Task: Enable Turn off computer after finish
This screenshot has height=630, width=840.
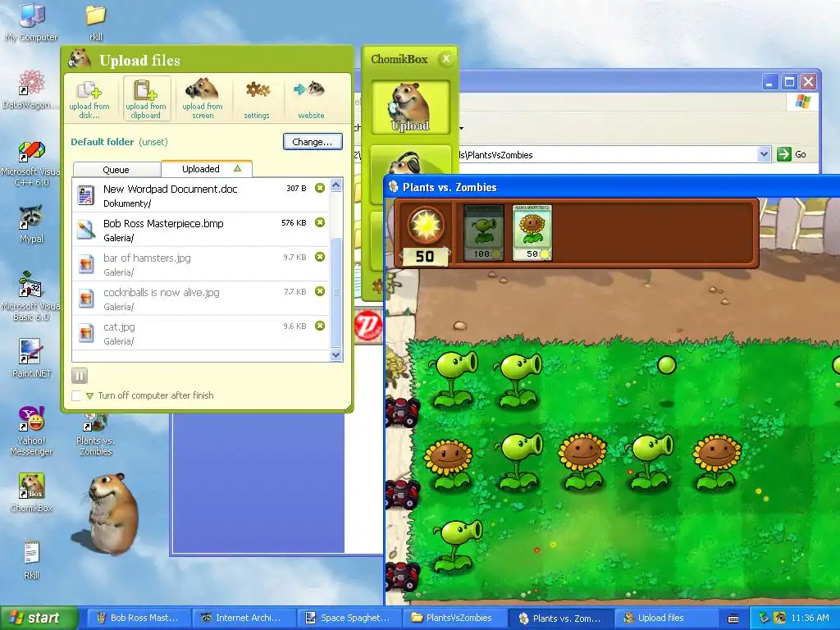Action: 76,395
